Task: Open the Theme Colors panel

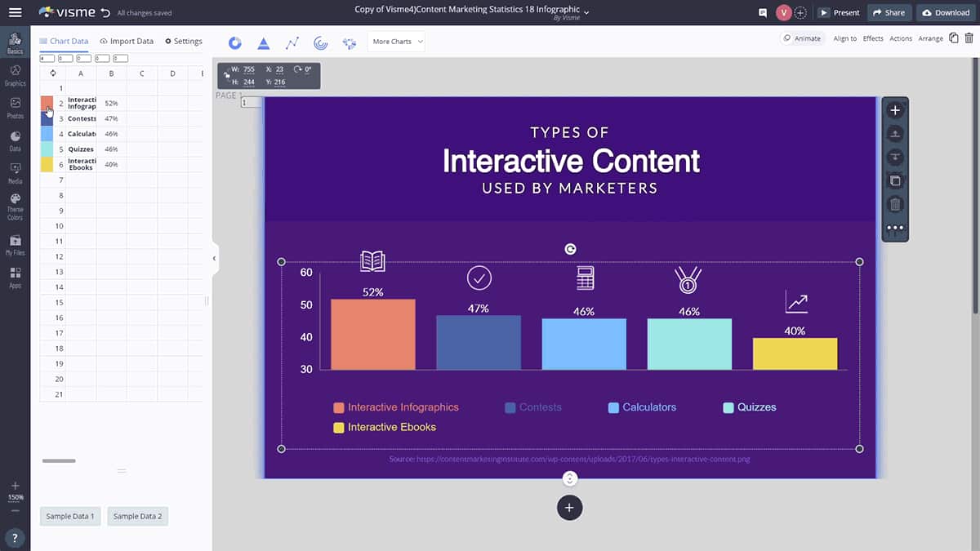Action: click(x=14, y=206)
